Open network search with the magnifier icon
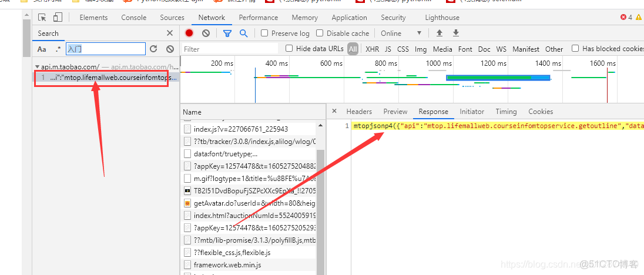 tap(243, 33)
